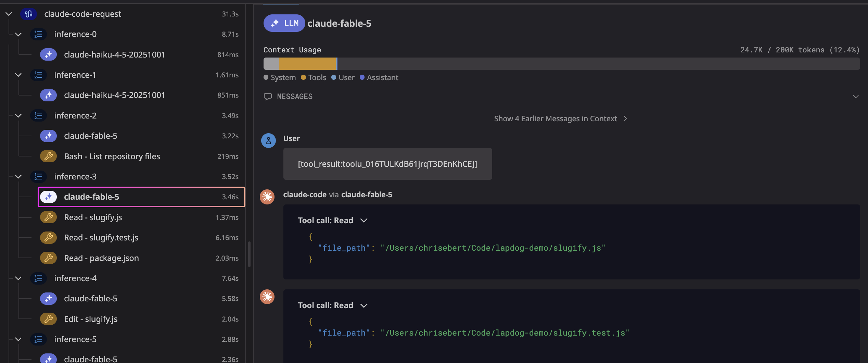Collapse the MESSAGES section chevron

pos(856,97)
